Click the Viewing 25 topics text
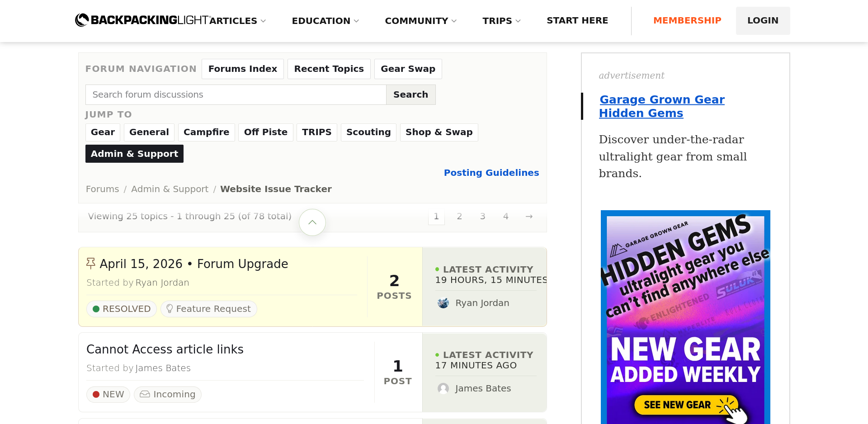This screenshot has width=868, height=424. coord(190,216)
